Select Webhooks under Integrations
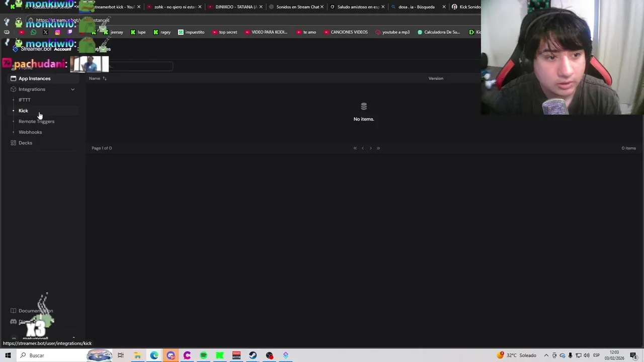The width and height of the screenshot is (644, 362). [30, 132]
